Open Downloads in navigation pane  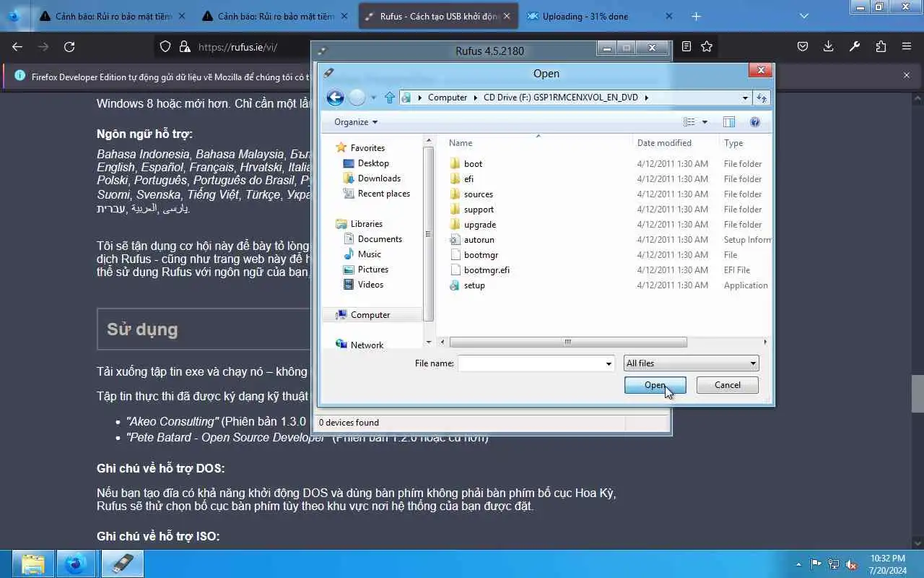click(379, 178)
